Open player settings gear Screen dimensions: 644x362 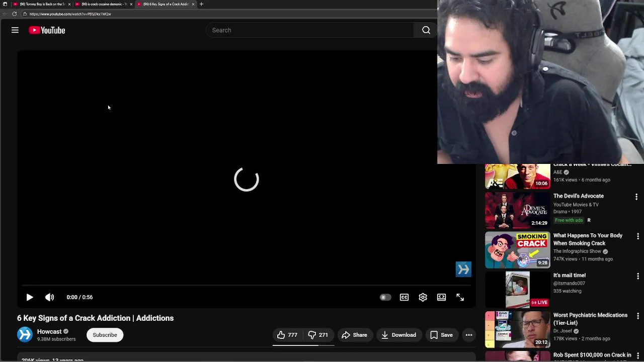pos(423,297)
